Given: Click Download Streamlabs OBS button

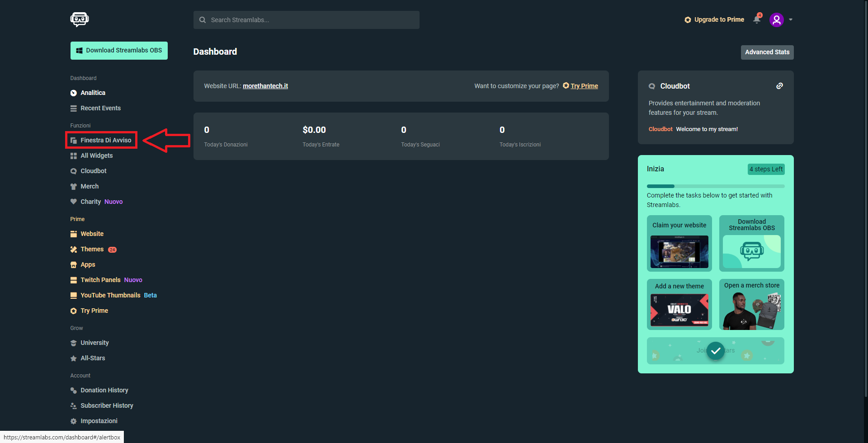Looking at the screenshot, I should (x=119, y=51).
